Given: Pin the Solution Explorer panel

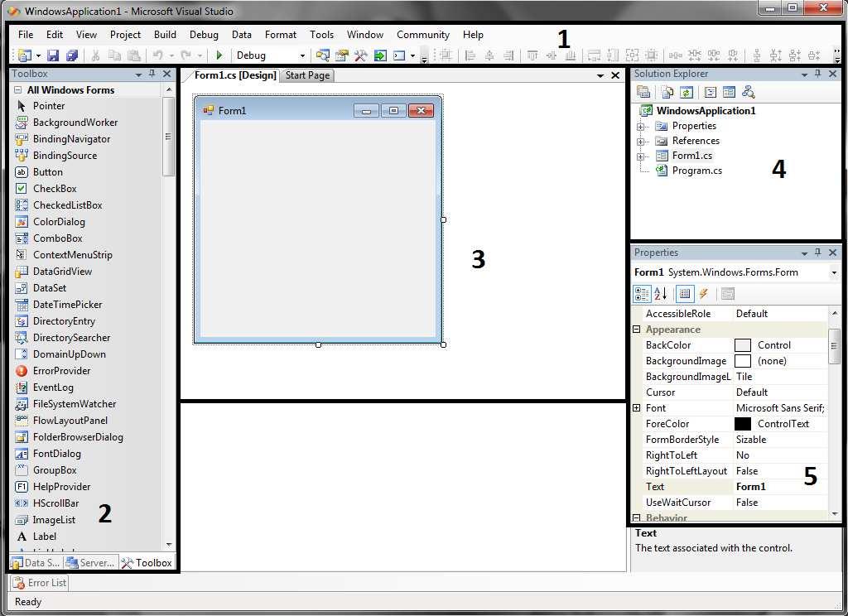Looking at the screenshot, I should 818,74.
